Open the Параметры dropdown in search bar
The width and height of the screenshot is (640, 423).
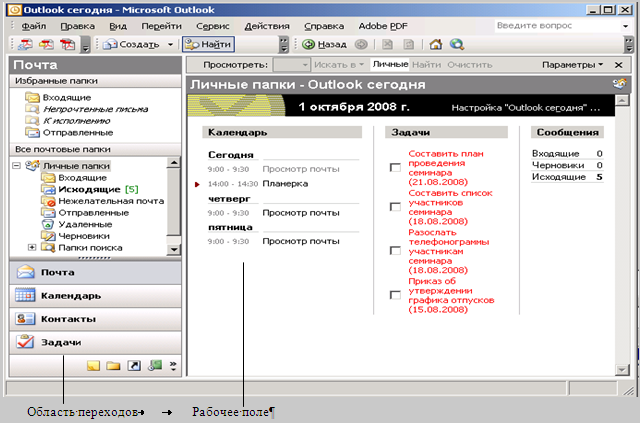click(572, 65)
